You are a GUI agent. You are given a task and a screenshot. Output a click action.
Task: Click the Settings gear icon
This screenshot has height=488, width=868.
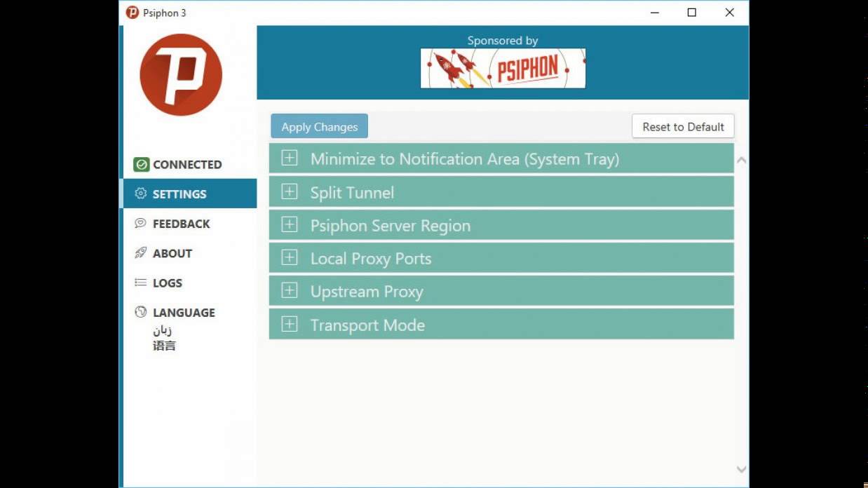pyautogui.click(x=141, y=194)
